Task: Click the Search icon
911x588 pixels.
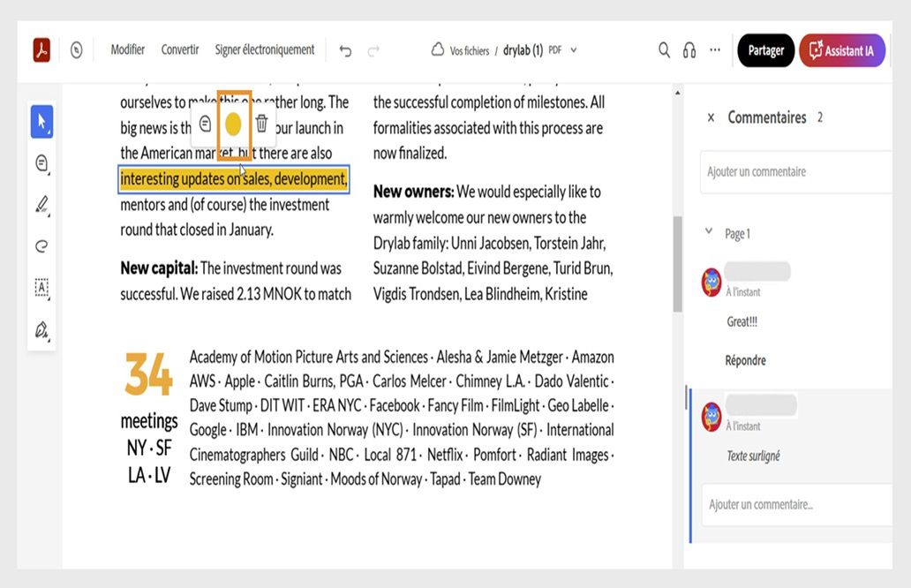Action: [x=664, y=50]
